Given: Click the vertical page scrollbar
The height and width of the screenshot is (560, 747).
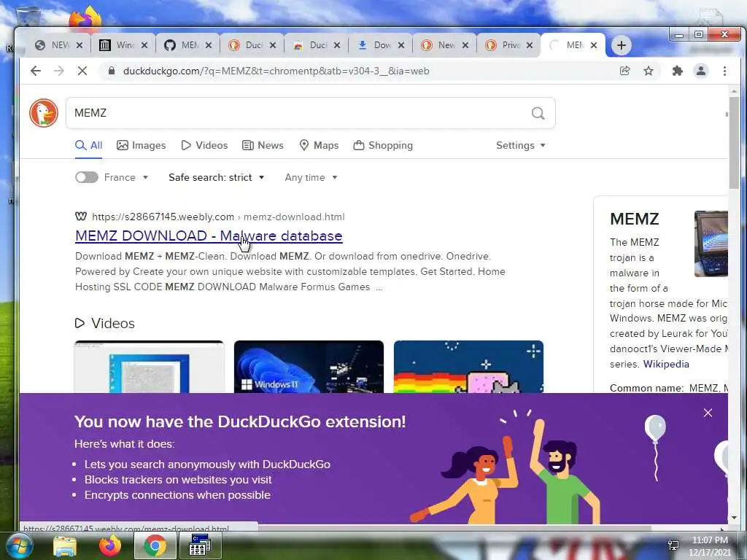Looking at the screenshot, I should (x=734, y=143).
